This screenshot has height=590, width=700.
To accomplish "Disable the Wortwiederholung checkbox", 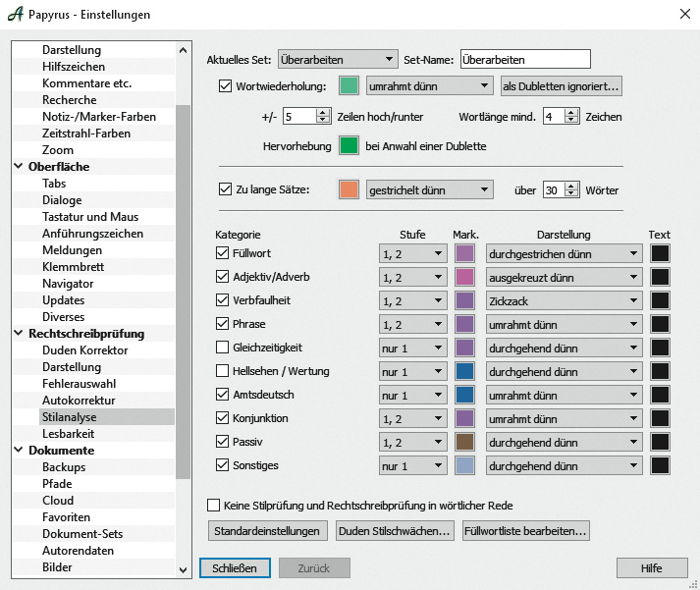I will pos(226,86).
